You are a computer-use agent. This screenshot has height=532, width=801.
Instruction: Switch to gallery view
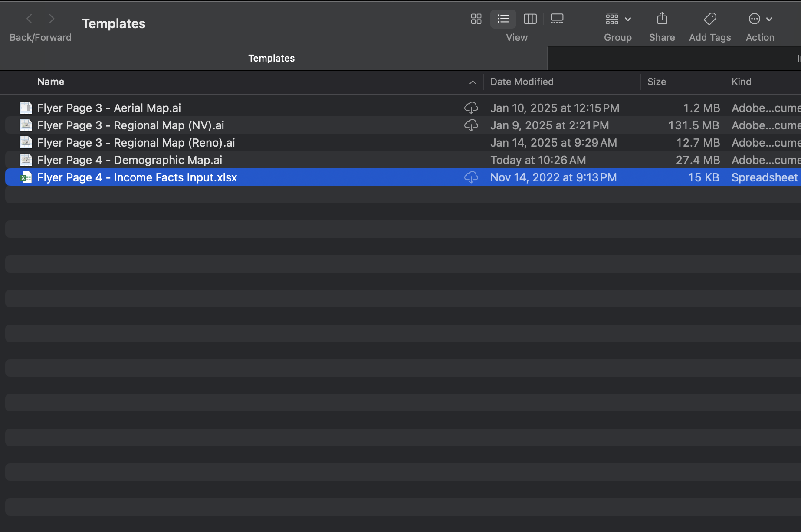click(x=557, y=19)
